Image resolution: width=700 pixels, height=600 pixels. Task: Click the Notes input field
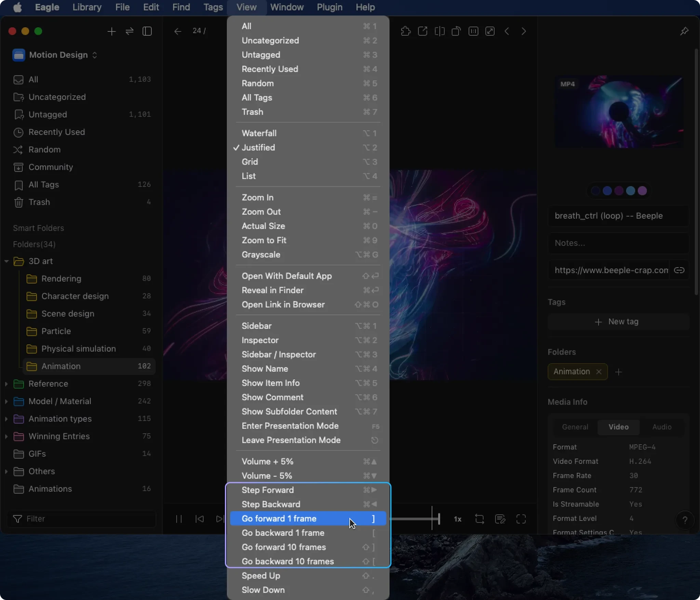(618, 243)
